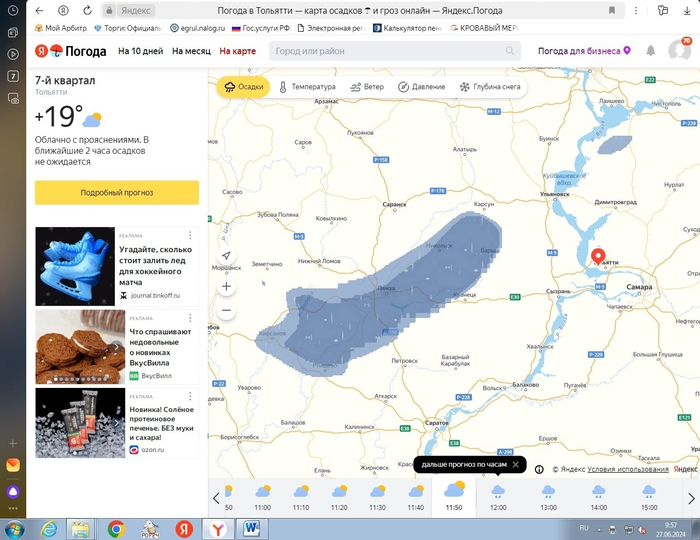Click the 'Город или район' search field
Image resolution: width=700 pixels, height=540 pixels.
pyautogui.click(x=395, y=51)
